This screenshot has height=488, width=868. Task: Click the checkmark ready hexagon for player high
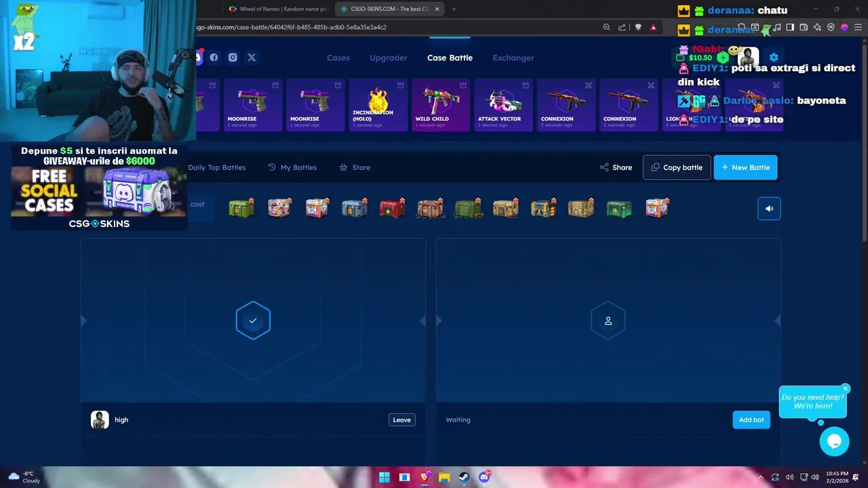253,321
